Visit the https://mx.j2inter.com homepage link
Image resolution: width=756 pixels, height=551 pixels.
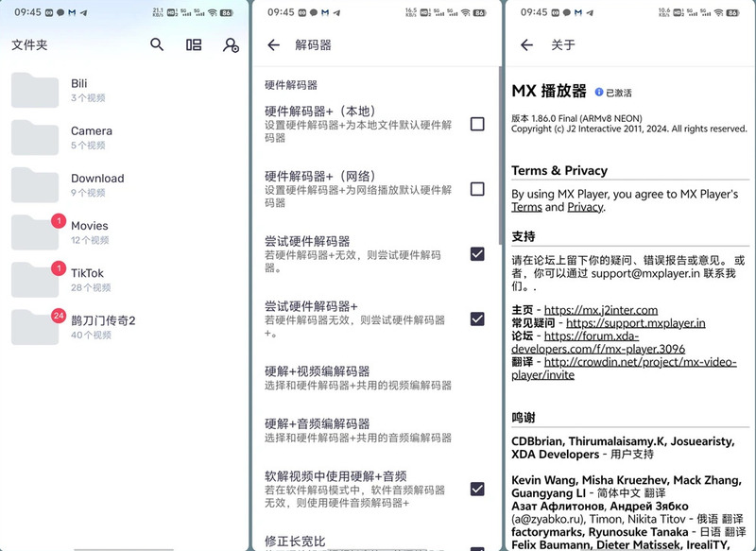601,310
